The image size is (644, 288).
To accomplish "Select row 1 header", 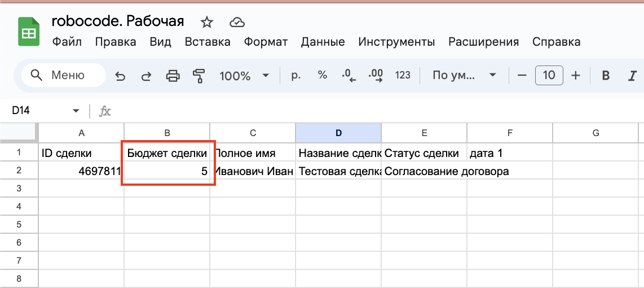I will point(19,152).
